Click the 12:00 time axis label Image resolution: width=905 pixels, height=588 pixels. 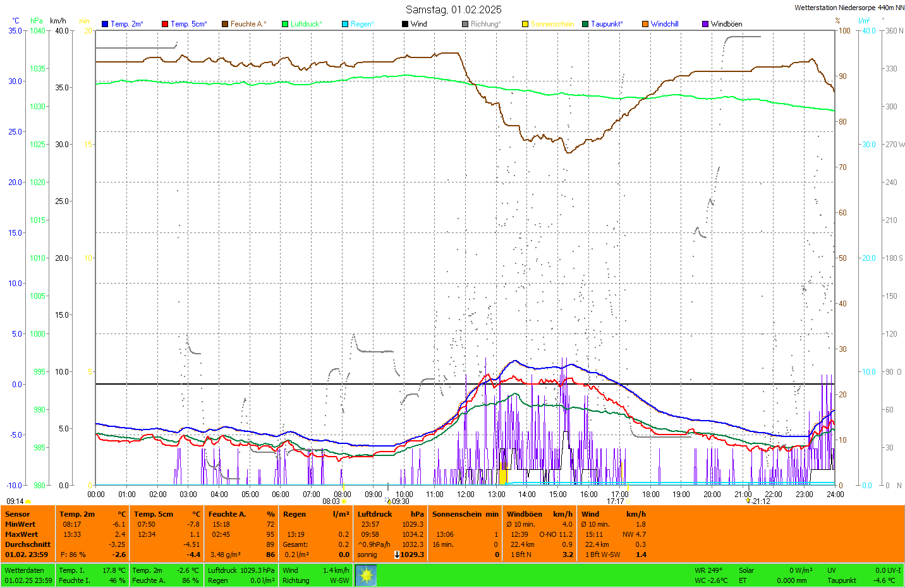coord(466,495)
